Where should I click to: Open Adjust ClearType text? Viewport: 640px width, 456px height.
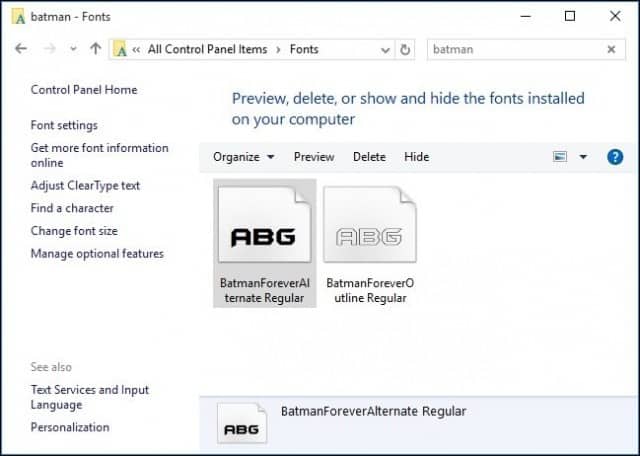pyautogui.click(x=85, y=185)
